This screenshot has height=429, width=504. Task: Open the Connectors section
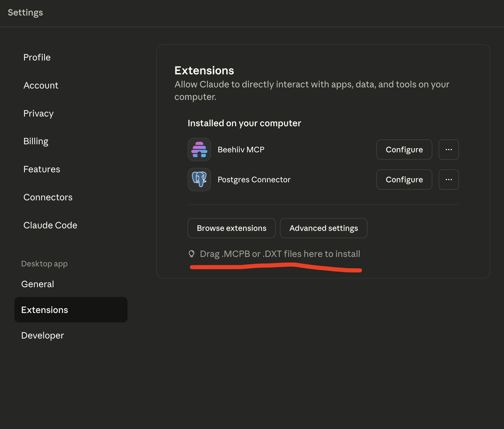48,197
